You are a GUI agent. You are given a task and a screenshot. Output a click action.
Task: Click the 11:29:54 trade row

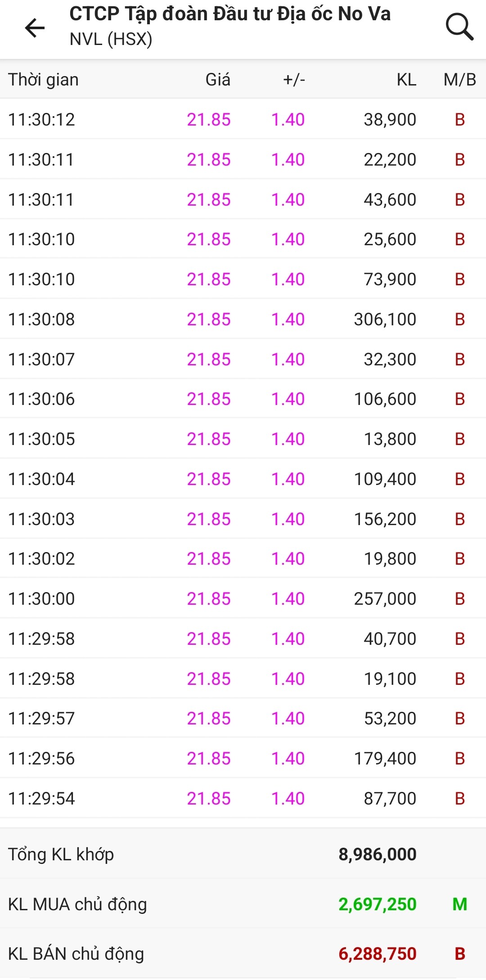click(243, 799)
